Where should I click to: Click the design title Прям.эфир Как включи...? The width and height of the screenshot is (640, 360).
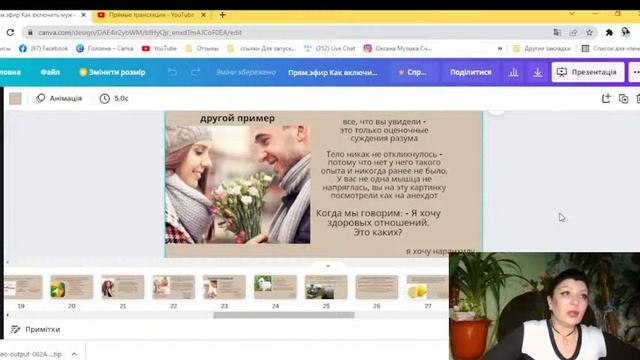tap(333, 72)
